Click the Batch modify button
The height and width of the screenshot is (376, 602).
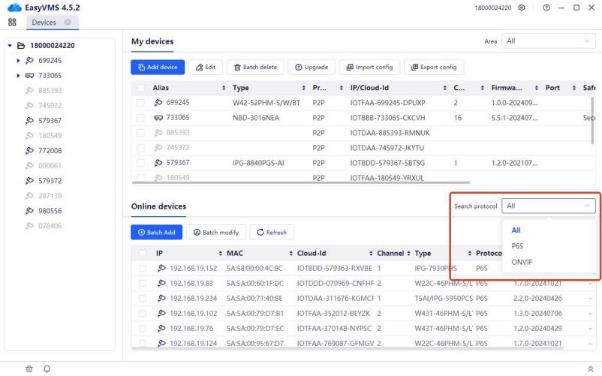point(216,232)
